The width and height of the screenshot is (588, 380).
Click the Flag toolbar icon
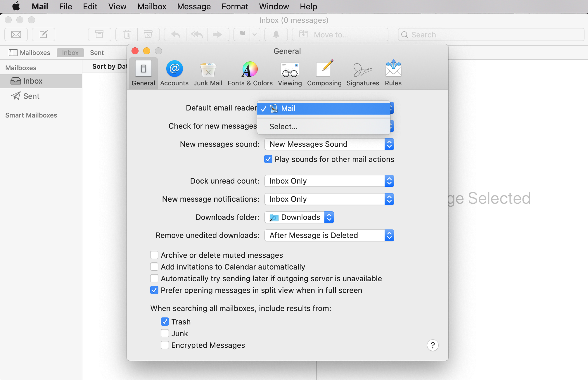[242, 34]
